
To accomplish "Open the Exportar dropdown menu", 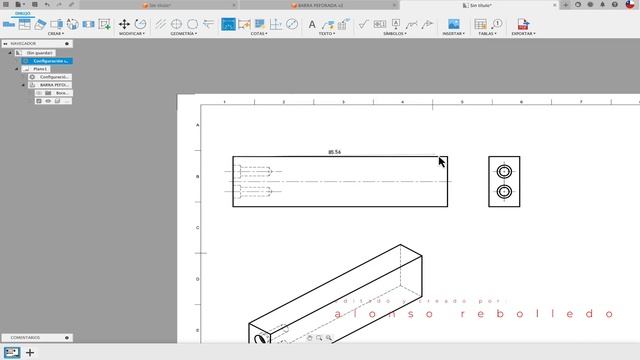I will click(x=523, y=34).
